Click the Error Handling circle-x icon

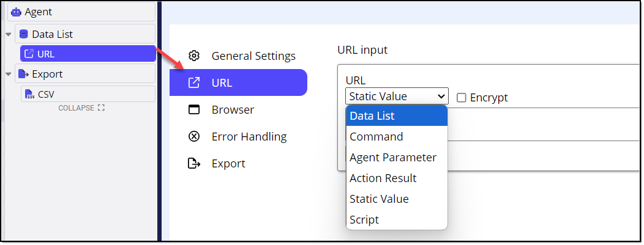tap(194, 136)
